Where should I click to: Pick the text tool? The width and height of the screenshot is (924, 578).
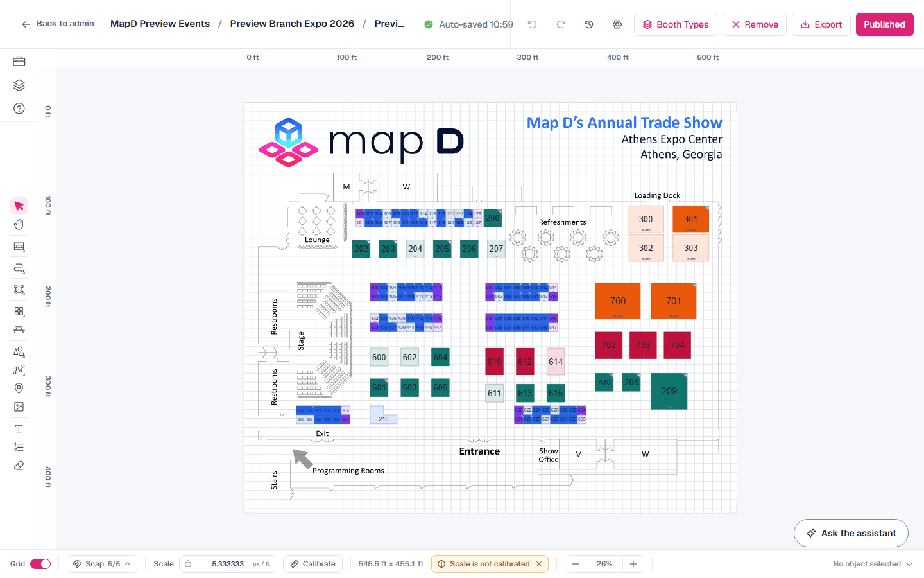pyautogui.click(x=19, y=428)
